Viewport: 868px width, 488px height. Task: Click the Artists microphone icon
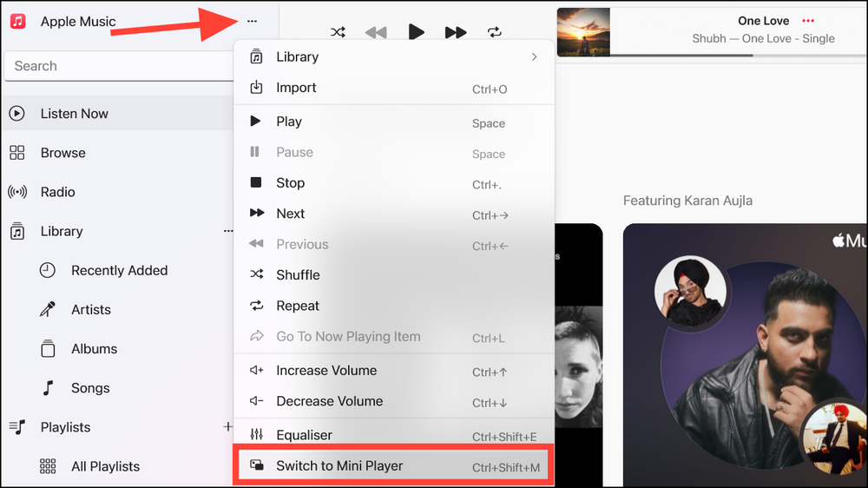click(x=48, y=309)
